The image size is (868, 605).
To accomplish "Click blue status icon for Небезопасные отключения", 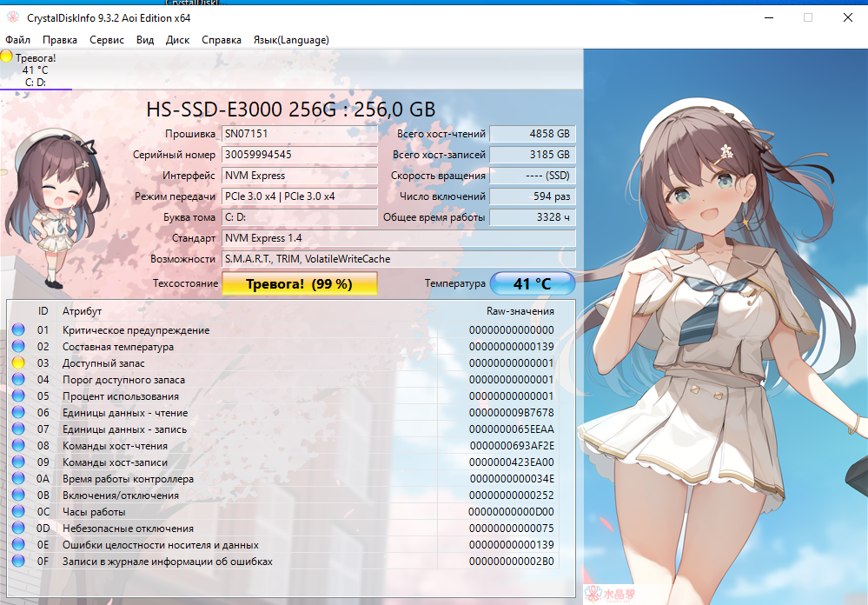I will click(x=18, y=528).
